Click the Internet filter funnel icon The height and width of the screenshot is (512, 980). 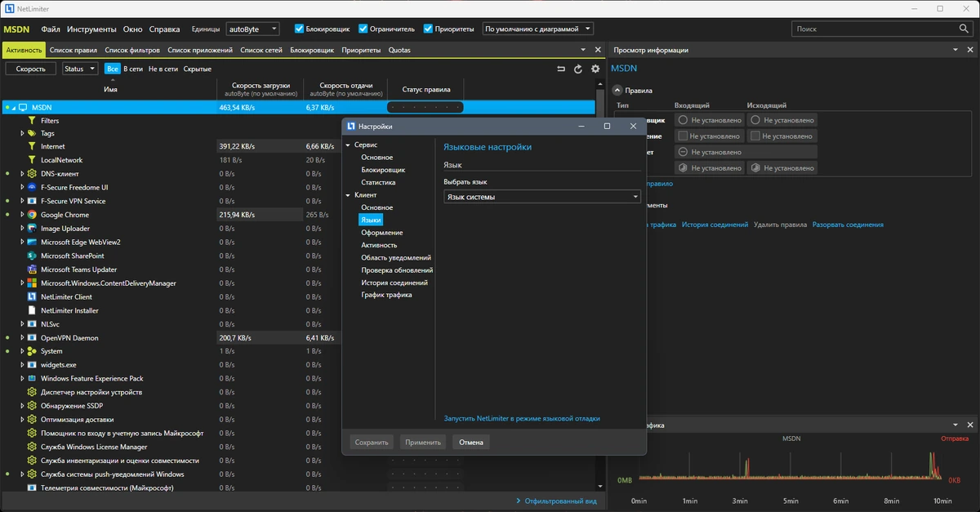pyautogui.click(x=33, y=146)
